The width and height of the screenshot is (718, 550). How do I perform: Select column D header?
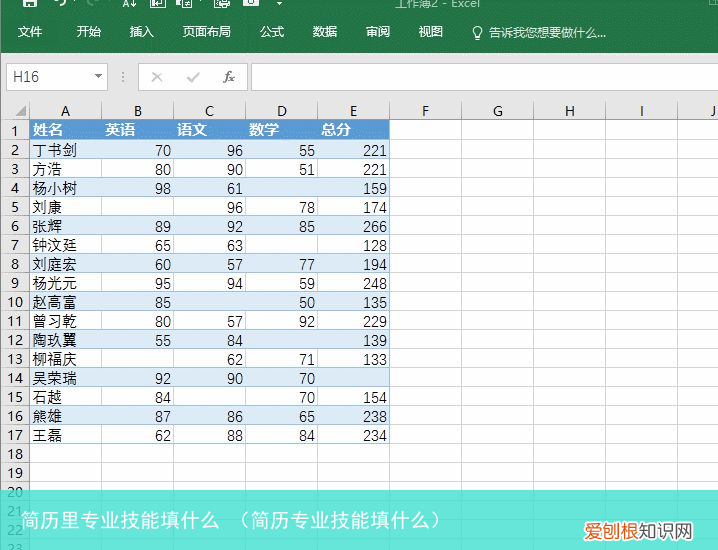tap(281, 111)
